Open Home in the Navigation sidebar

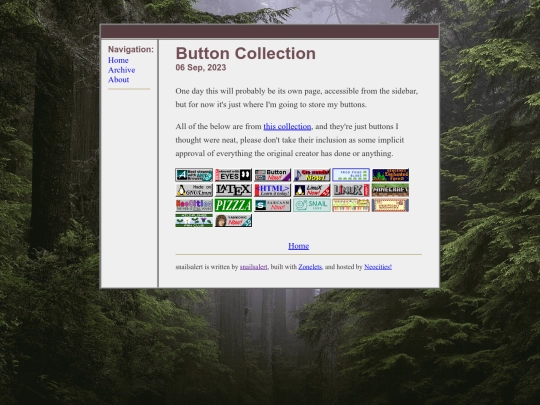coord(118,60)
